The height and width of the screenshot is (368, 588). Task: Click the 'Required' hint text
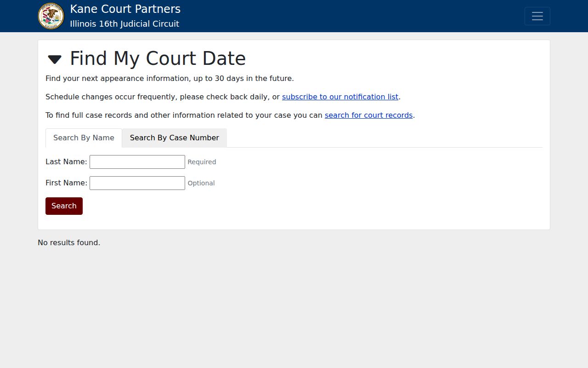202,162
